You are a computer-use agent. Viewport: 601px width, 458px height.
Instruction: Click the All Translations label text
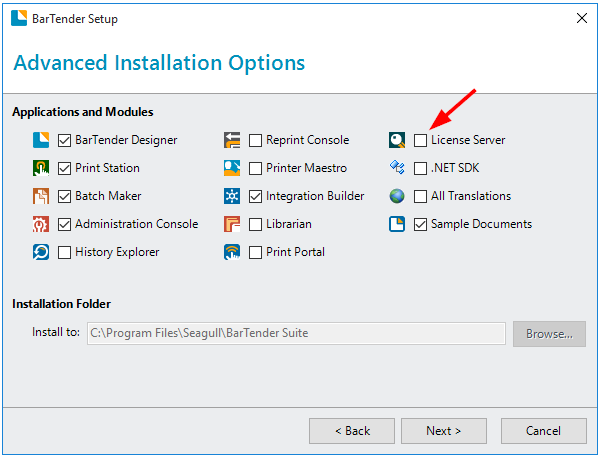(471, 196)
